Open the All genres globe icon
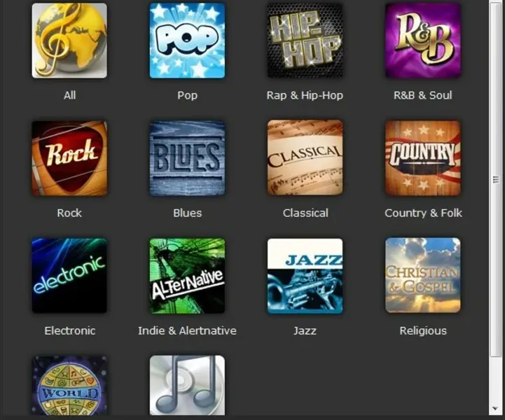505x420 pixels. click(x=69, y=41)
